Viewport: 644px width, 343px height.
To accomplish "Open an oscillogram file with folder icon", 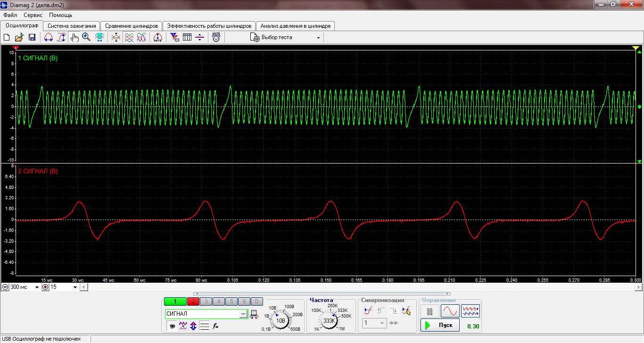I will pos(19,38).
